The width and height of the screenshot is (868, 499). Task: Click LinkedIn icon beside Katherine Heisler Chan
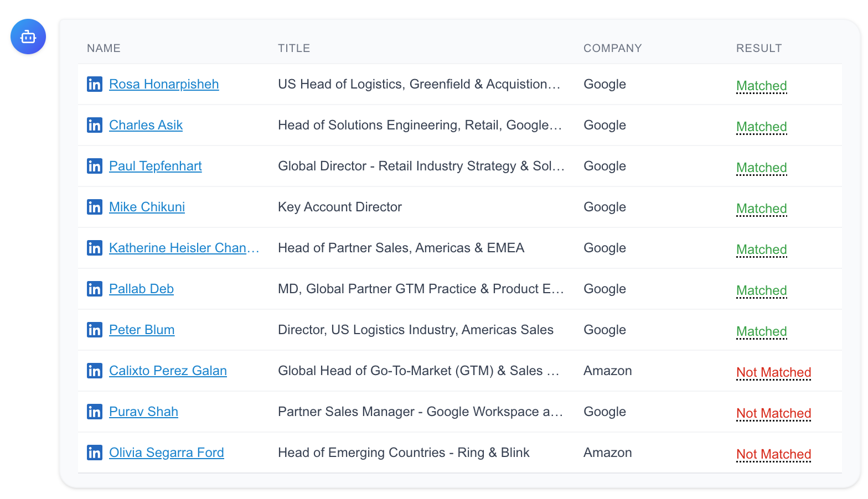coord(95,248)
